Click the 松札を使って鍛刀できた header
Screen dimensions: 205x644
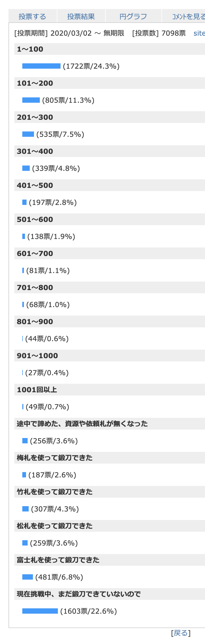[110, 526]
